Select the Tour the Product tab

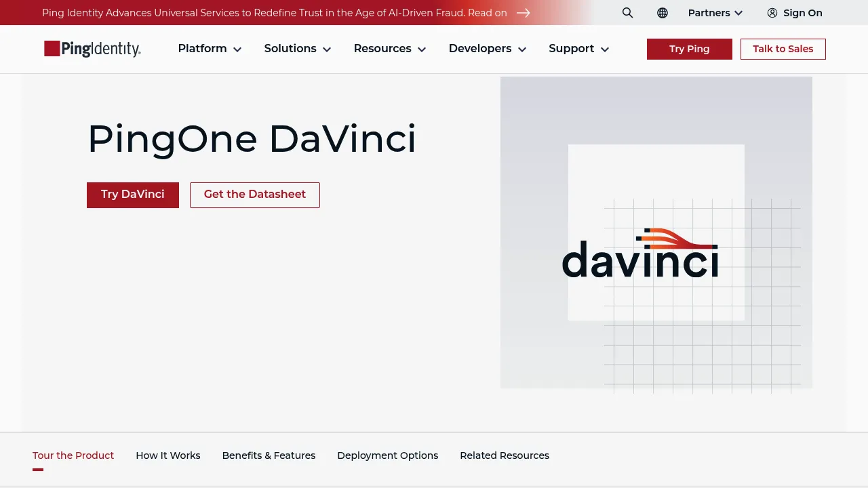73,455
